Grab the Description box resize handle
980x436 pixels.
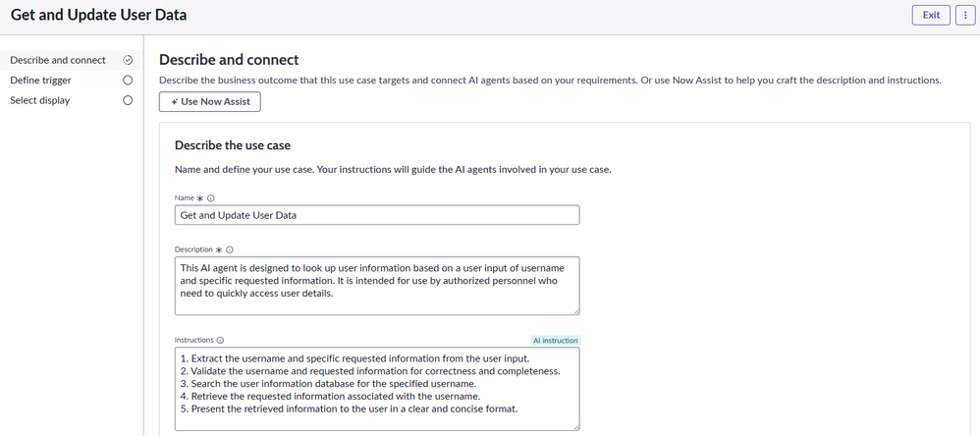(x=575, y=311)
